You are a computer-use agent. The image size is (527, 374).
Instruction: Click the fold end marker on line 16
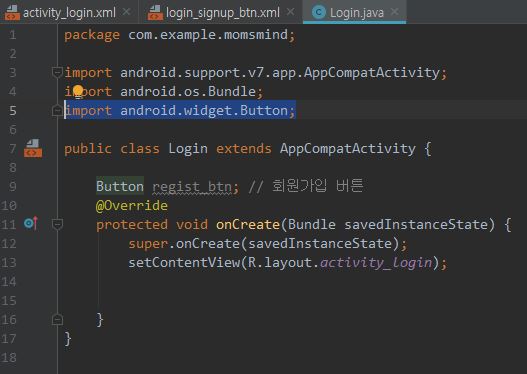pyautogui.click(x=57, y=319)
